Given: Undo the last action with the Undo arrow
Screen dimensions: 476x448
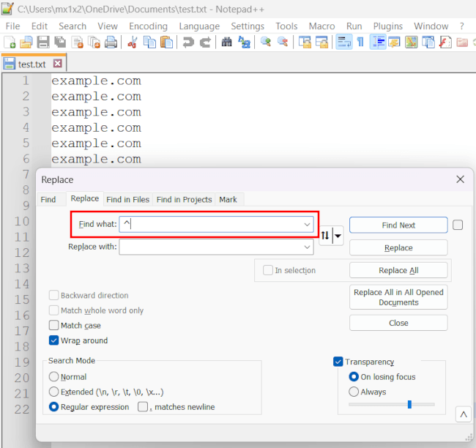Looking at the screenshot, I should (188, 42).
